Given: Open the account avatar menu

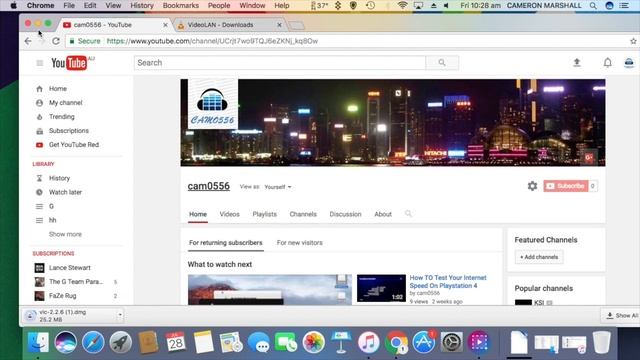Looking at the screenshot, I should [x=629, y=62].
